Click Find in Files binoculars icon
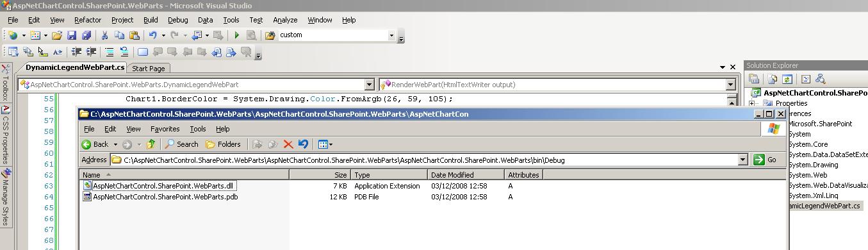 click(x=270, y=35)
